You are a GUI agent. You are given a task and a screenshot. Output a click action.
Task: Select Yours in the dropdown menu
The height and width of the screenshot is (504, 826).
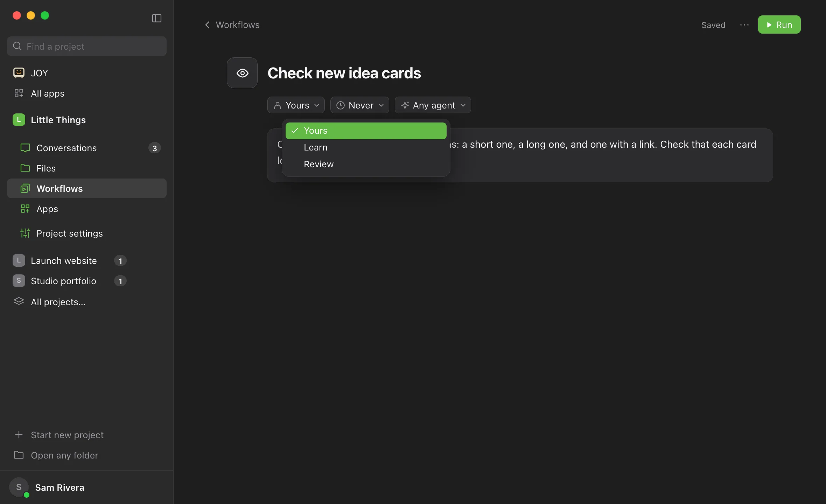click(366, 131)
